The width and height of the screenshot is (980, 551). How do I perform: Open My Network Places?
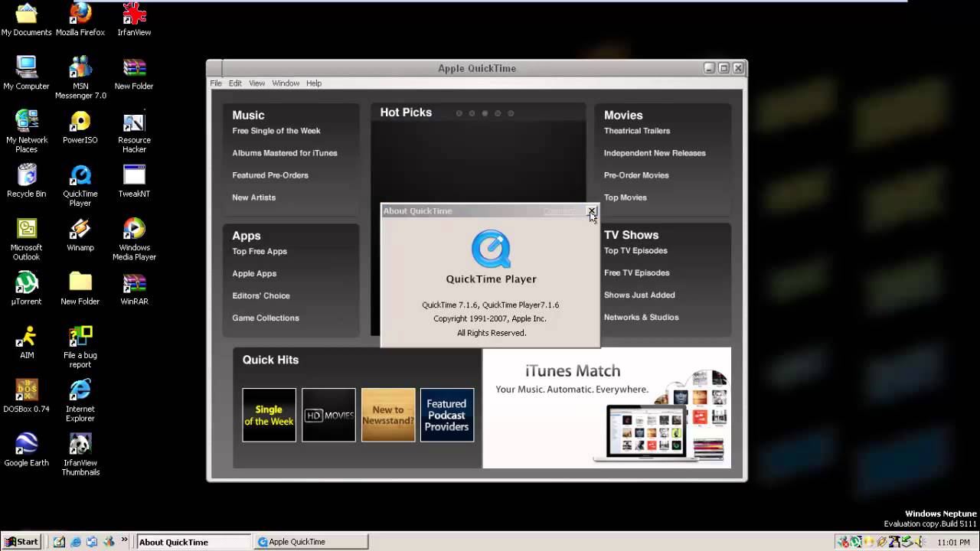(26, 131)
